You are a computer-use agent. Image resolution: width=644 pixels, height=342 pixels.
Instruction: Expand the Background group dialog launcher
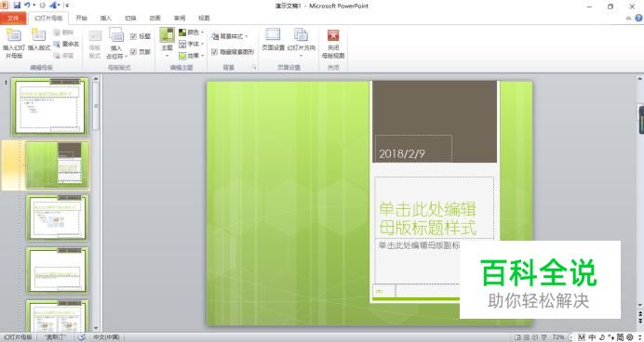[x=255, y=67]
